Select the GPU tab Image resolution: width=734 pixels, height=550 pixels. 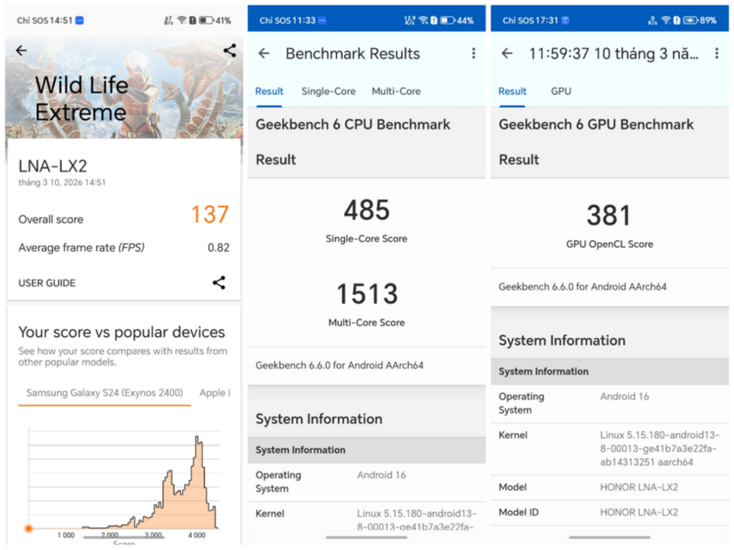click(x=561, y=92)
